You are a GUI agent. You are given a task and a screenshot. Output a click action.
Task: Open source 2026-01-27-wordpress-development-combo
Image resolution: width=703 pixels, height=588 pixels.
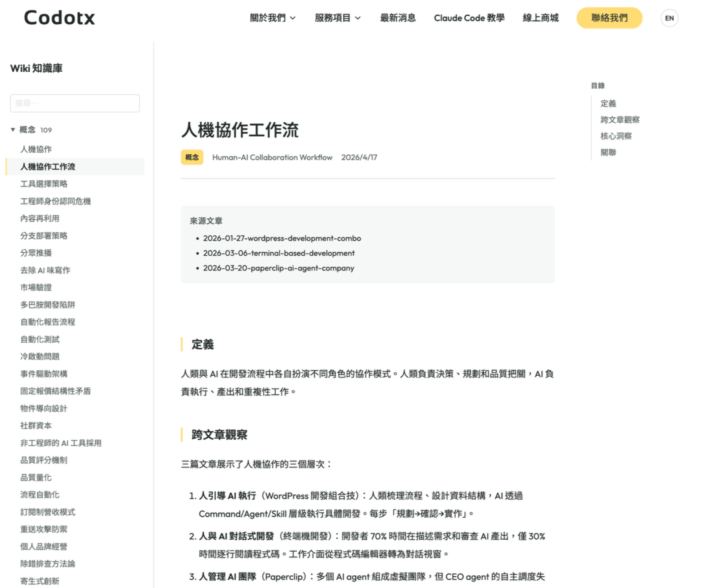282,238
